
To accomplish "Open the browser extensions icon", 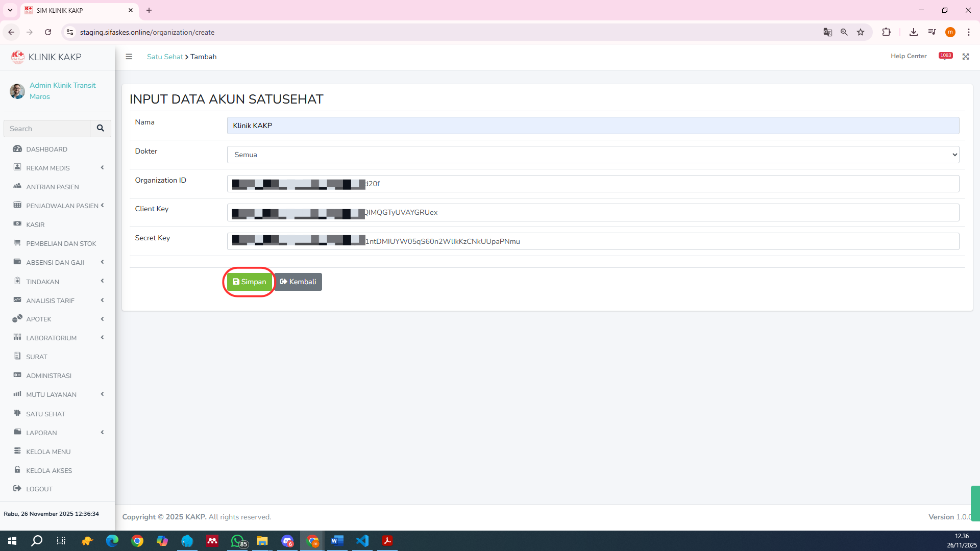I will click(886, 32).
